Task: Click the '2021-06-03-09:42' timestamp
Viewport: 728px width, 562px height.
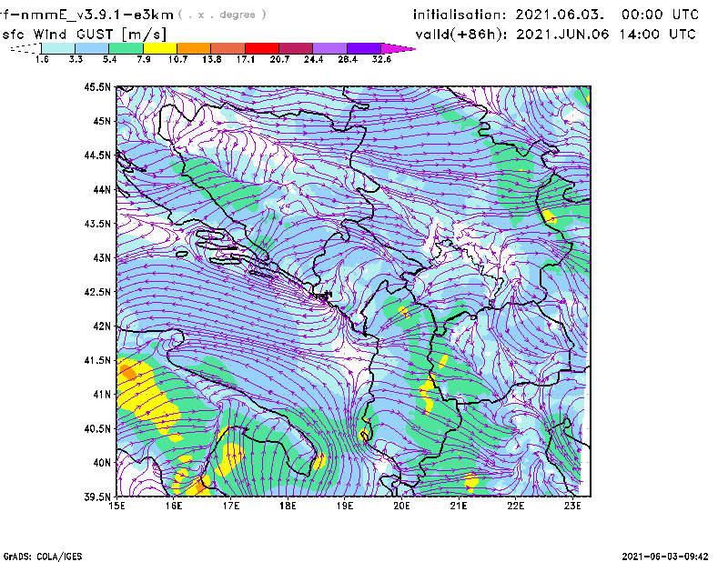Action: pyautogui.click(x=665, y=557)
